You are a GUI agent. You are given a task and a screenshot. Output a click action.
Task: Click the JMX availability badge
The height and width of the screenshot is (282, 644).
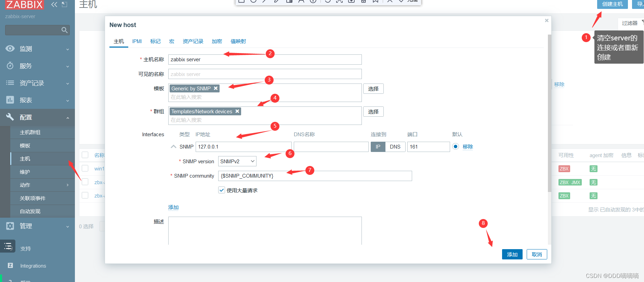[576, 182]
